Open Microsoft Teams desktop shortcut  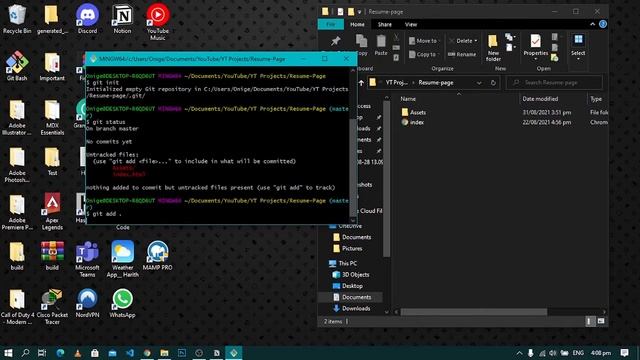(87, 259)
